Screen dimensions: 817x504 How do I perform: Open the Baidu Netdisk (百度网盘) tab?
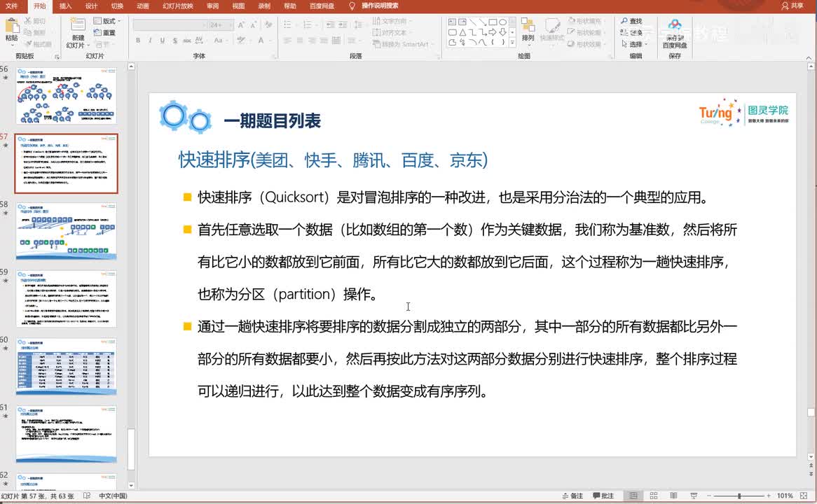[322, 6]
